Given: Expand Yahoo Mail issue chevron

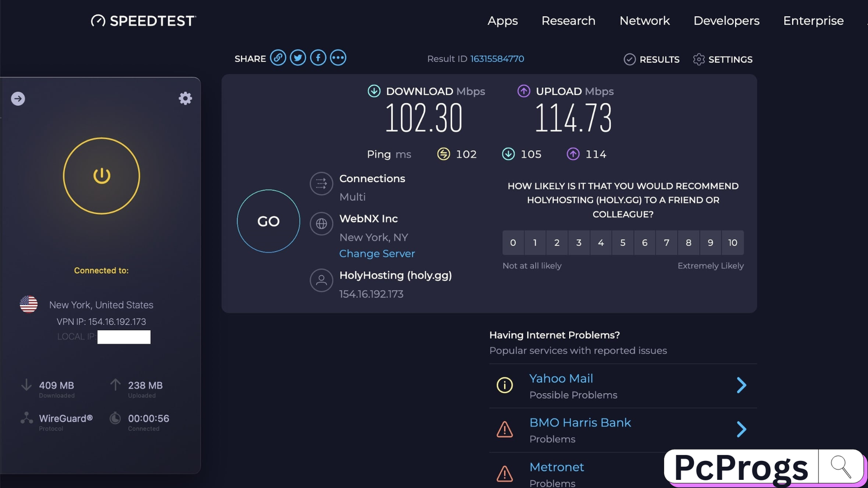Looking at the screenshot, I should pos(742,385).
